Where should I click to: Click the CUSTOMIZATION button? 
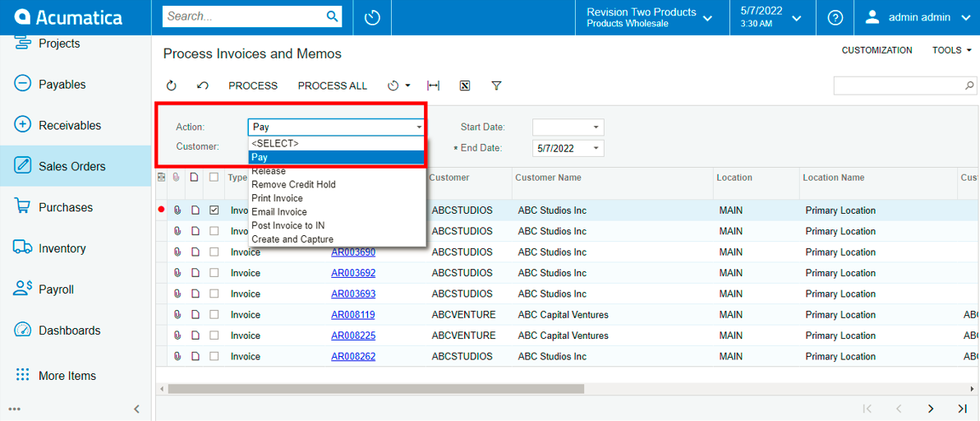[x=876, y=50]
